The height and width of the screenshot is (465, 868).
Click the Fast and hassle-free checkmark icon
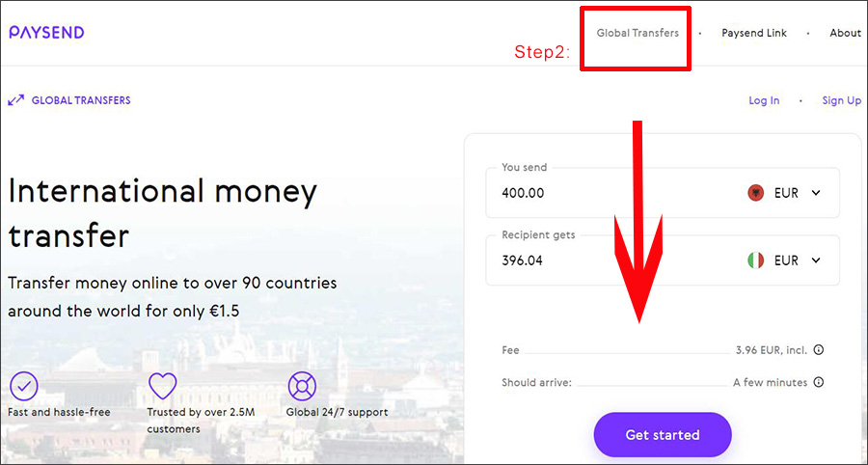(24, 387)
